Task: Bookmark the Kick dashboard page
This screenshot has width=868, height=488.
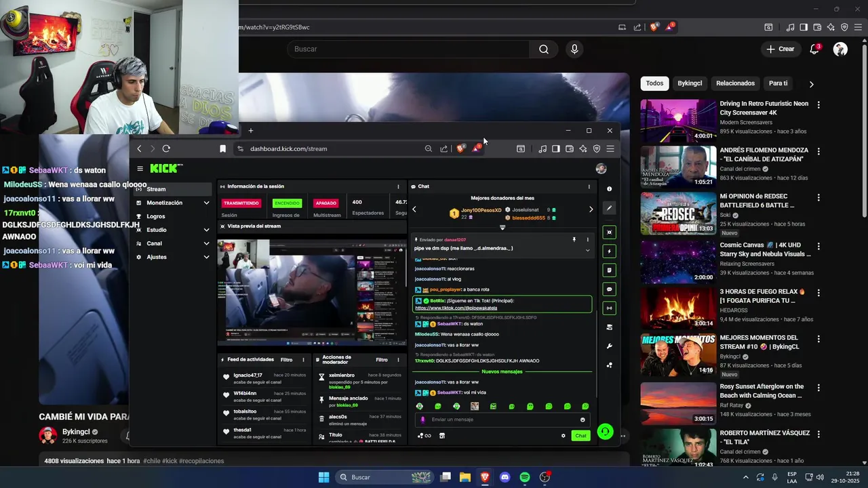Action: (x=222, y=148)
